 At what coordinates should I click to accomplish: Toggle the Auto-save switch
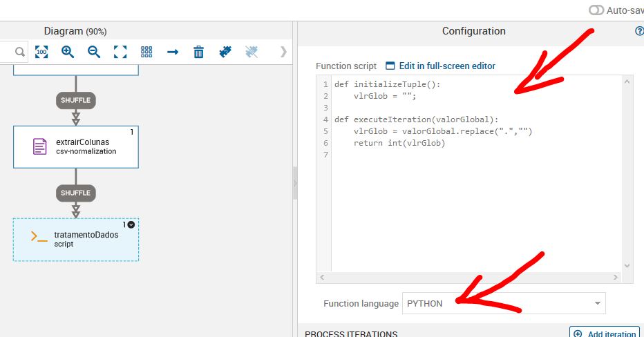[x=596, y=10]
